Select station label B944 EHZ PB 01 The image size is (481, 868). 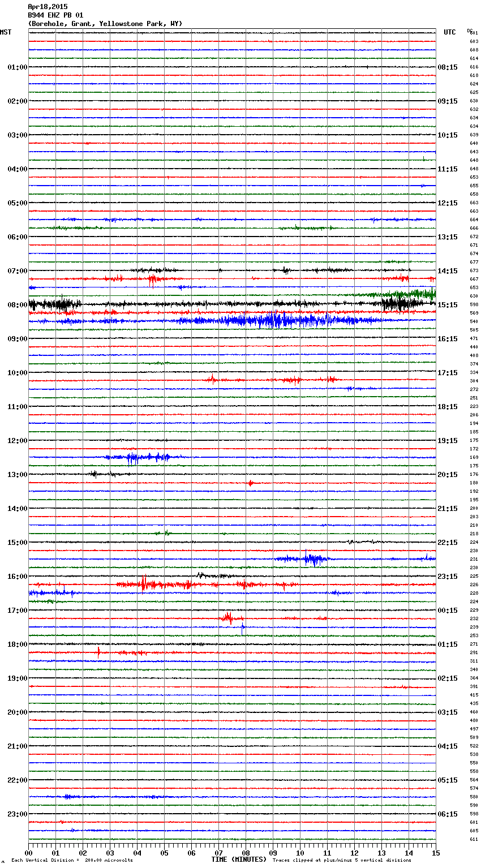pyautogui.click(x=55, y=15)
